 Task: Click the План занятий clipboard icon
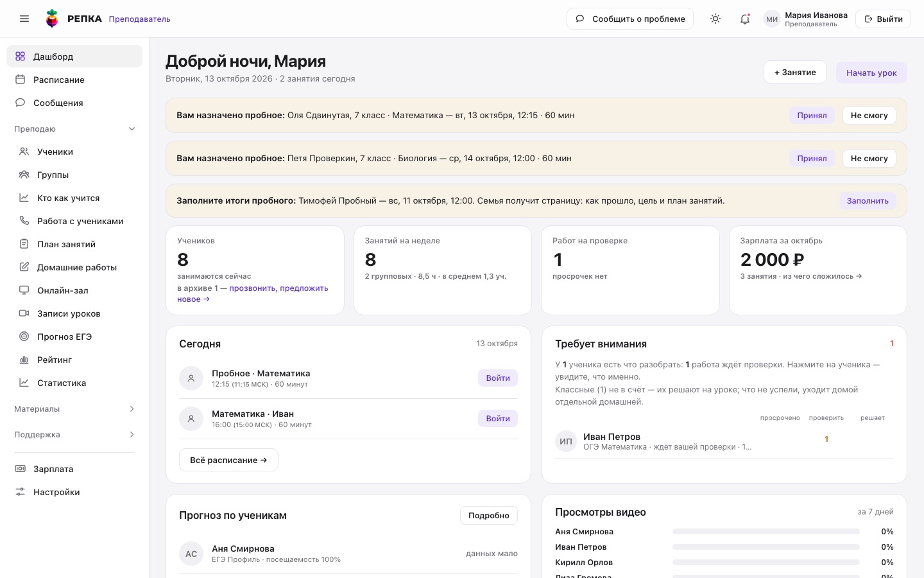click(24, 244)
